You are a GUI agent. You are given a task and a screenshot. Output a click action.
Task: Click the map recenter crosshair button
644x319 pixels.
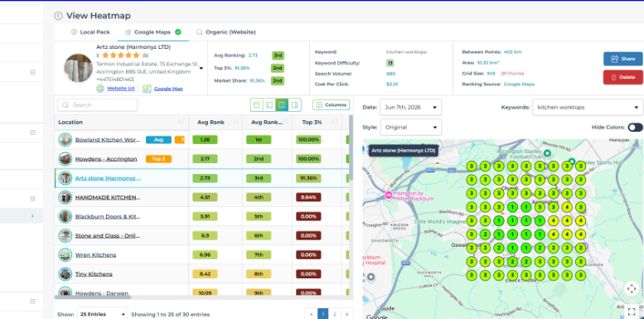point(632,288)
